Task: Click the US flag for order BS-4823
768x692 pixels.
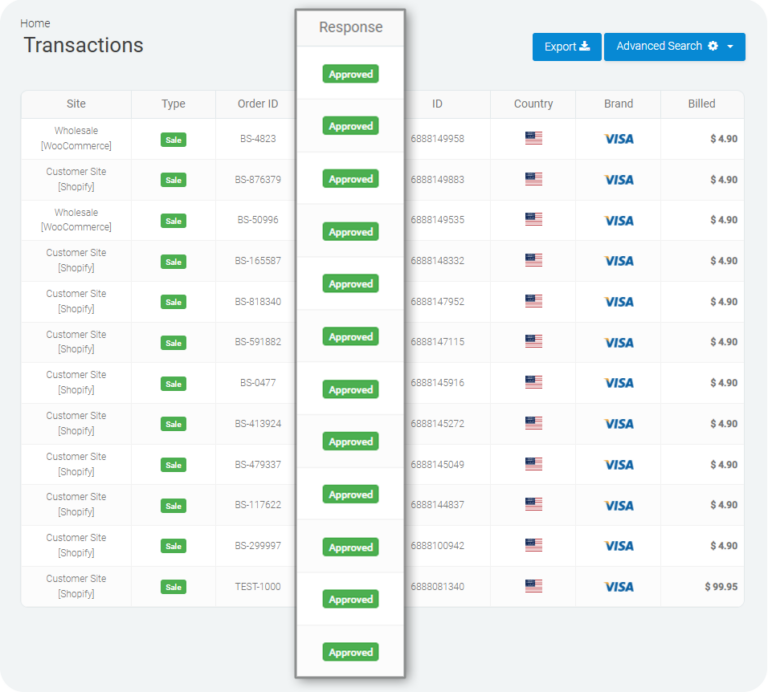Action: [533, 139]
